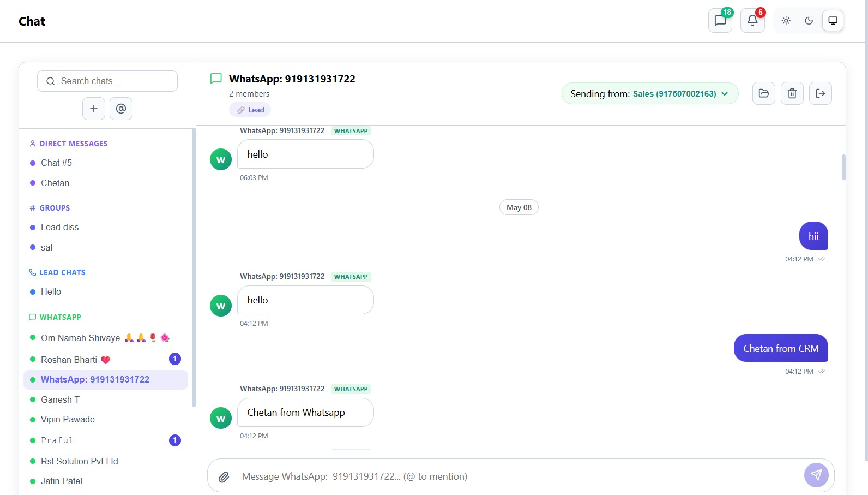
Task: Open the saf group
Action: click(106, 247)
